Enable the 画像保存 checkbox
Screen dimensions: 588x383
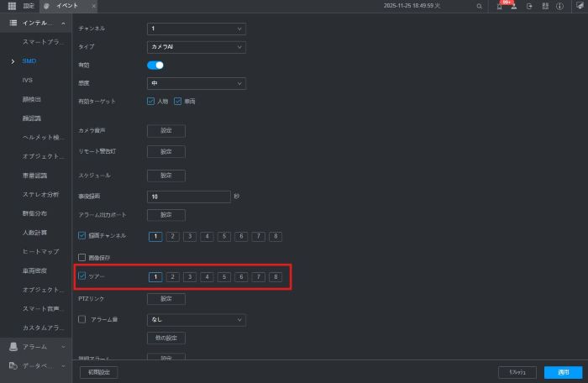tap(82, 257)
